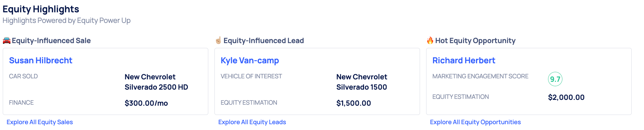Click the Equity Highlights title
This screenshot has width=644, height=130.
(x=41, y=9)
